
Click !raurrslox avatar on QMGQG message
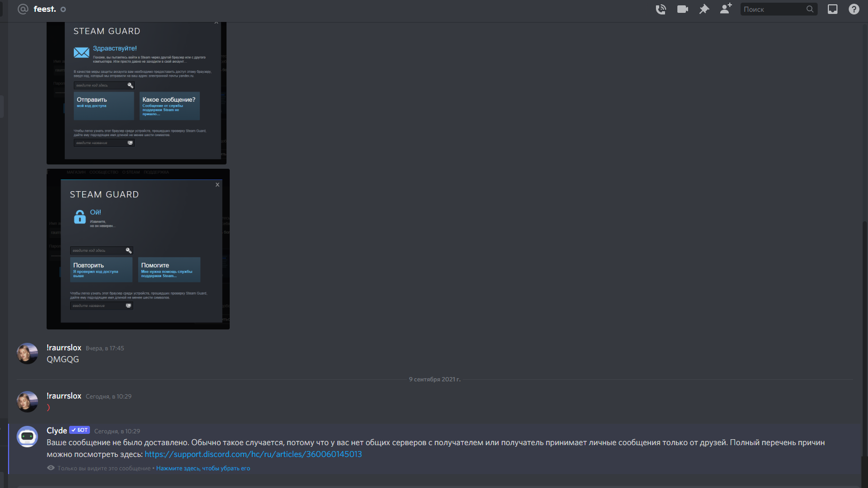tap(27, 354)
